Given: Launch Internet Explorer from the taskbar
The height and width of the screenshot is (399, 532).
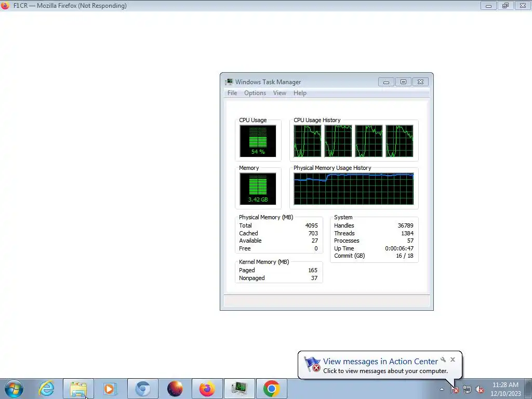Looking at the screenshot, I should pos(46,389).
